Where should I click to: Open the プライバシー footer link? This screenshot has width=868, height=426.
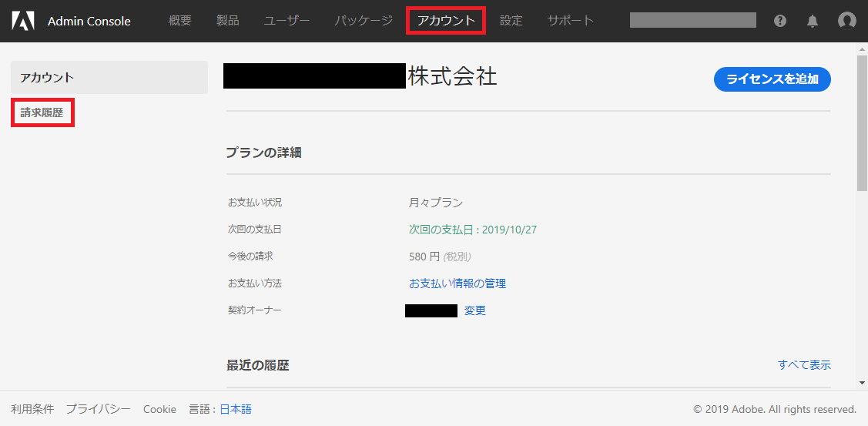point(98,409)
